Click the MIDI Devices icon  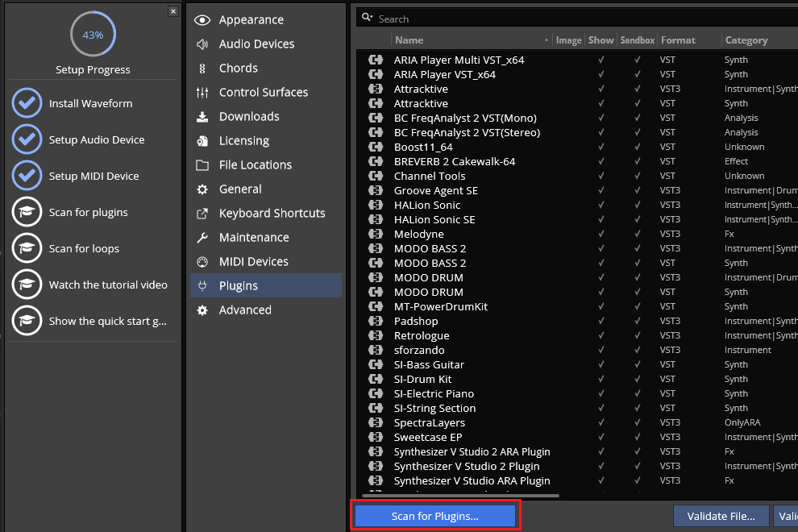click(202, 262)
